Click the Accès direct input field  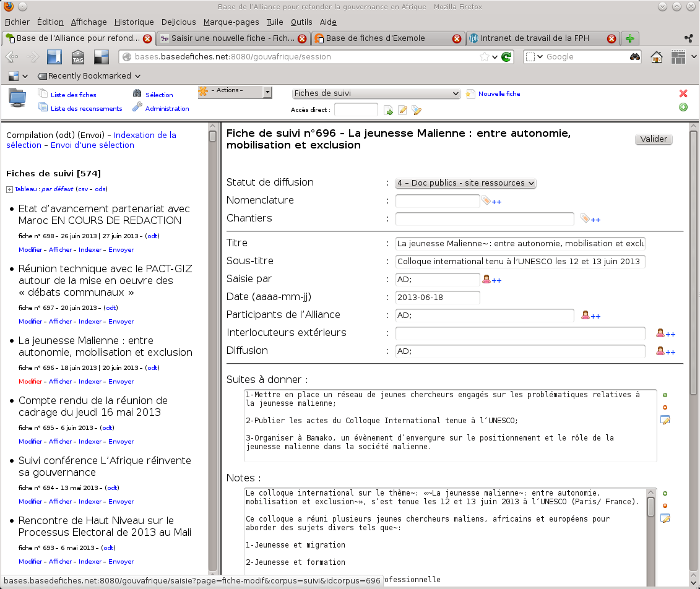pyautogui.click(x=356, y=110)
